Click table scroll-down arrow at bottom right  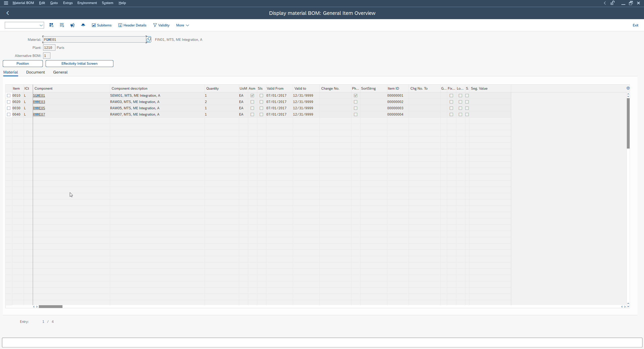[x=628, y=306]
